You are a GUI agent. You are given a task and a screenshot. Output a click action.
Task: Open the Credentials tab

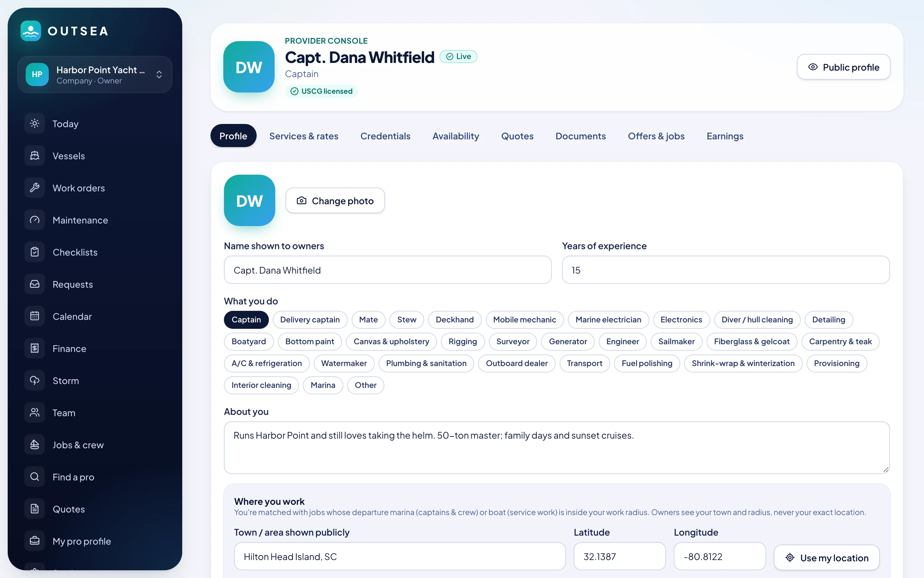click(385, 136)
